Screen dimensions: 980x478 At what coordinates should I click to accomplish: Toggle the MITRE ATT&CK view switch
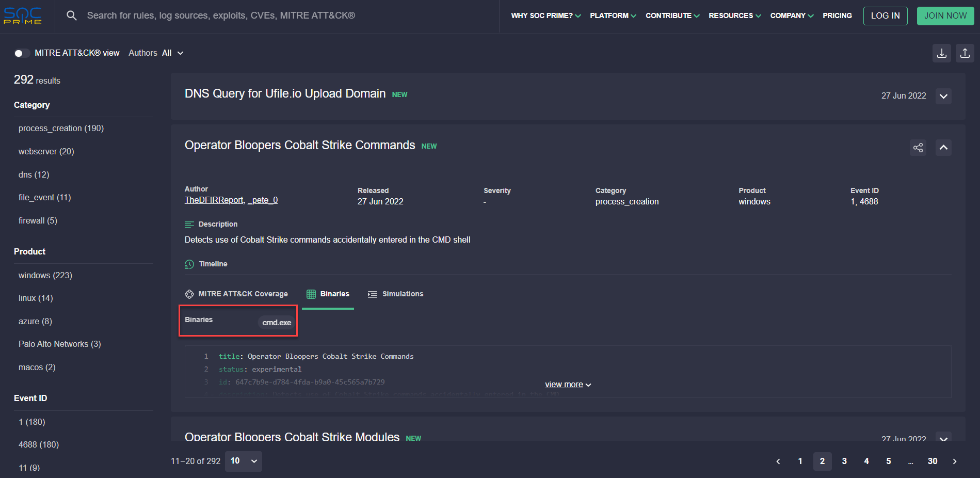click(21, 53)
